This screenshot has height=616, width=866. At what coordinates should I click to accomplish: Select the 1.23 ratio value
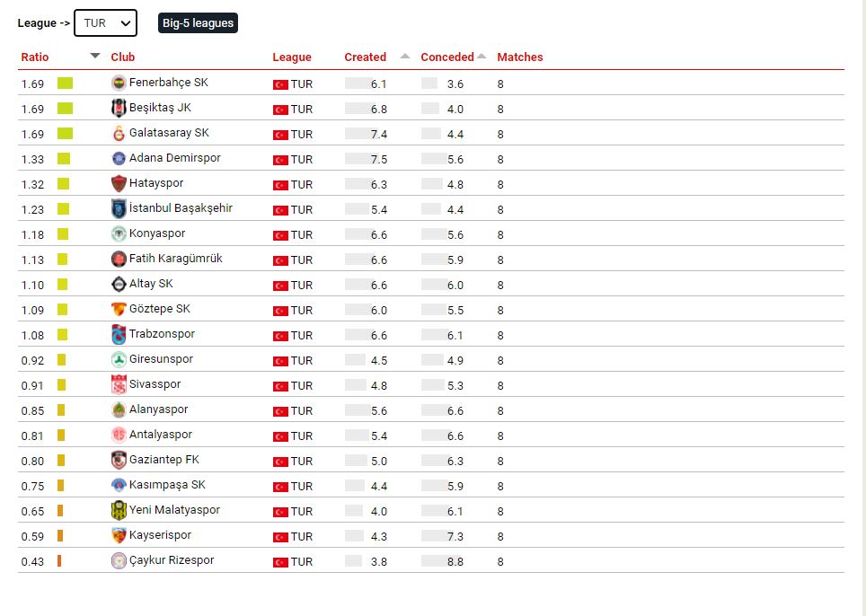[x=32, y=210]
